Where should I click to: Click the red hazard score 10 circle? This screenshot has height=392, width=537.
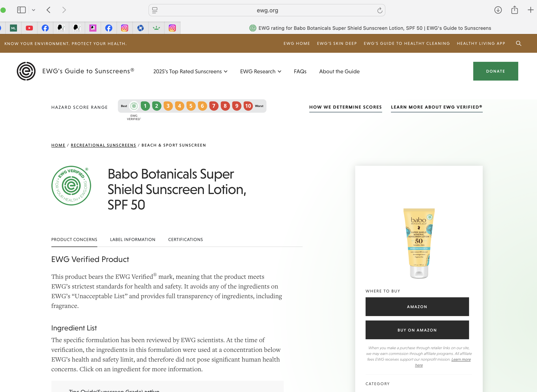tap(248, 106)
